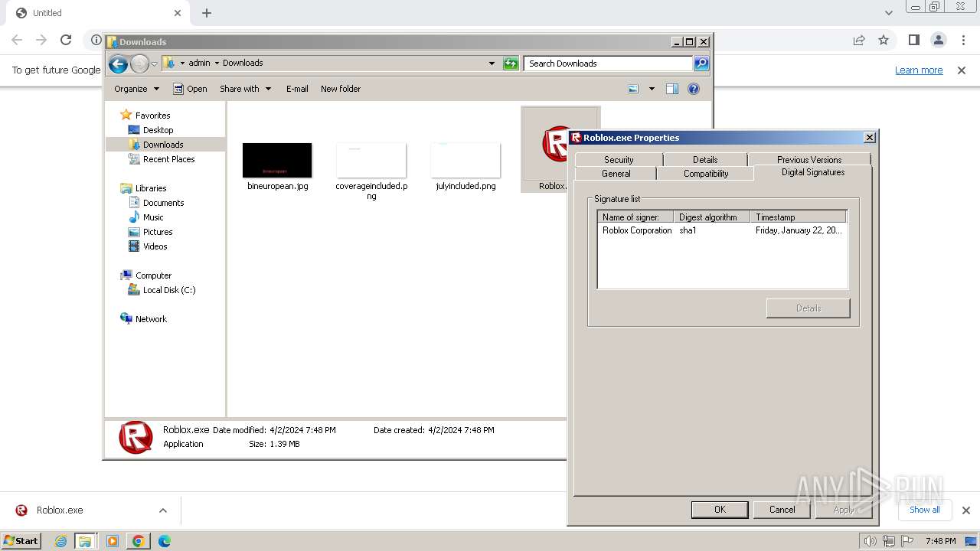Switch to Security tab
The height and width of the screenshot is (551, 980).
pos(619,159)
